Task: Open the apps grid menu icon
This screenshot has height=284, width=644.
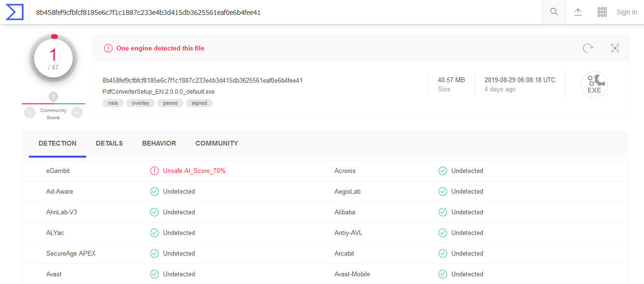Action: pyautogui.click(x=602, y=12)
